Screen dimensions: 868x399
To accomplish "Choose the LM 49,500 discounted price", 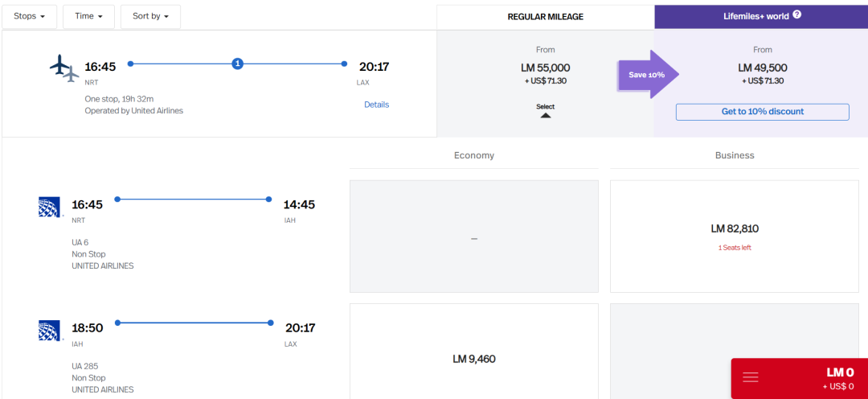I will (x=762, y=68).
